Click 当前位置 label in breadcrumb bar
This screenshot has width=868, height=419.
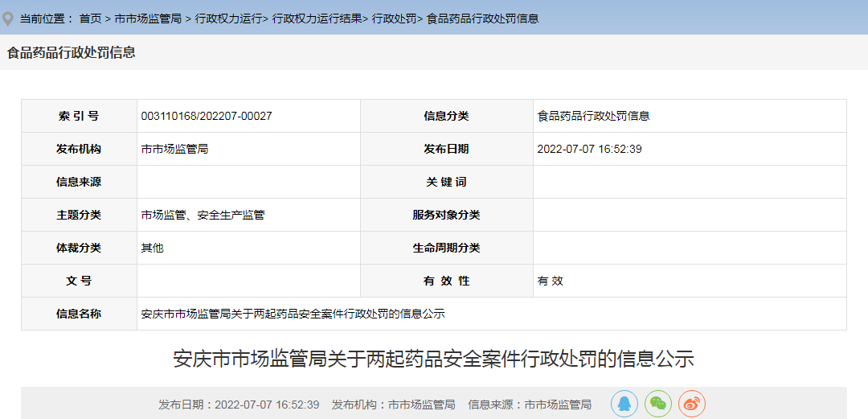47,18
